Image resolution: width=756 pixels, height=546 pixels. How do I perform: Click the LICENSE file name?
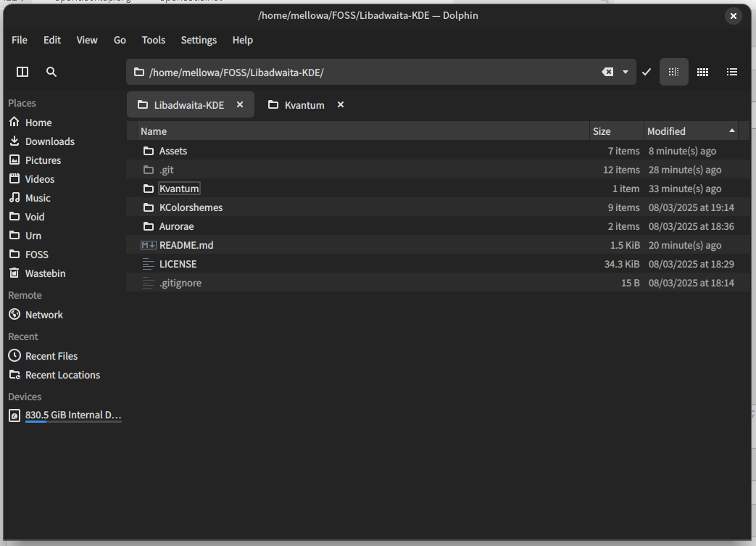point(178,264)
